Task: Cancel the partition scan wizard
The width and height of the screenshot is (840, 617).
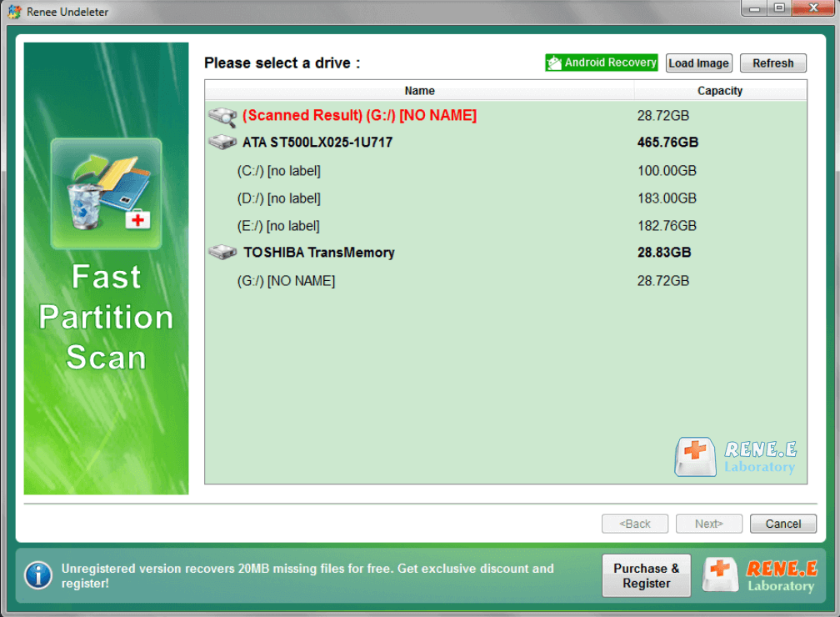Action: tap(782, 524)
